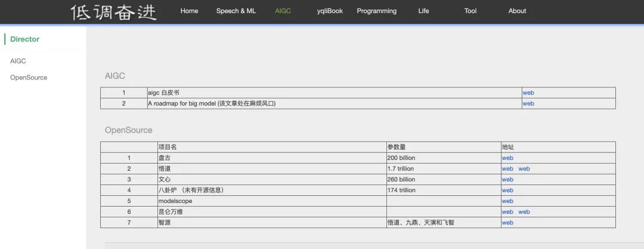644x249 pixels.
Task: Navigate to the Life section
Action: pyautogui.click(x=423, y=11)
